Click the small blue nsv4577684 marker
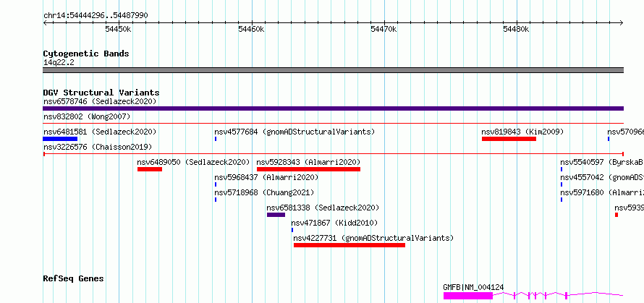Viewport: 644px width, 303px height. [x=216, y=139]
